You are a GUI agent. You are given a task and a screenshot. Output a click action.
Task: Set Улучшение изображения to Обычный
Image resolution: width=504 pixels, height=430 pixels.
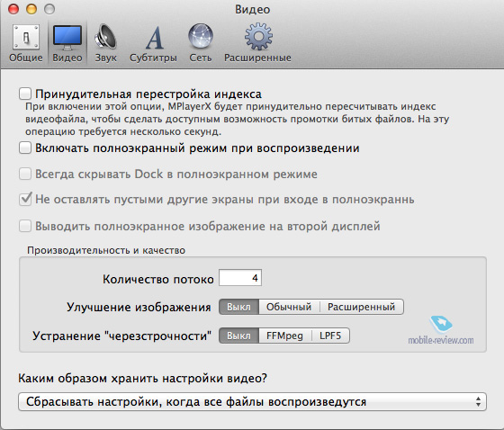click(x=289, y=307)
